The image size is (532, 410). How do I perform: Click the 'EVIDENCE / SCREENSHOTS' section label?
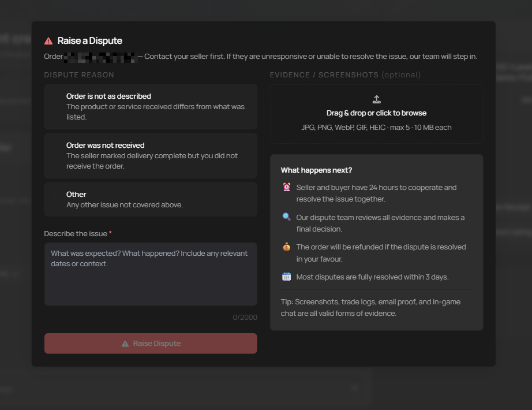click(324, 75)
